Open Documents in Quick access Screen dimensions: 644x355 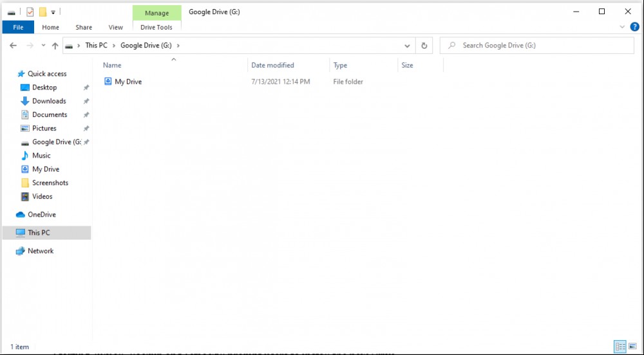pos(50,114)
